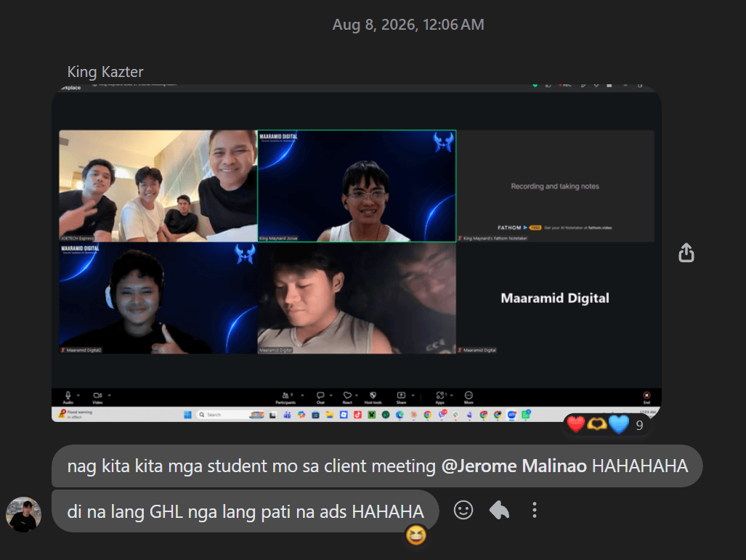
Task: Click the @Jerome Malinao mention
Action: [514, 466]
